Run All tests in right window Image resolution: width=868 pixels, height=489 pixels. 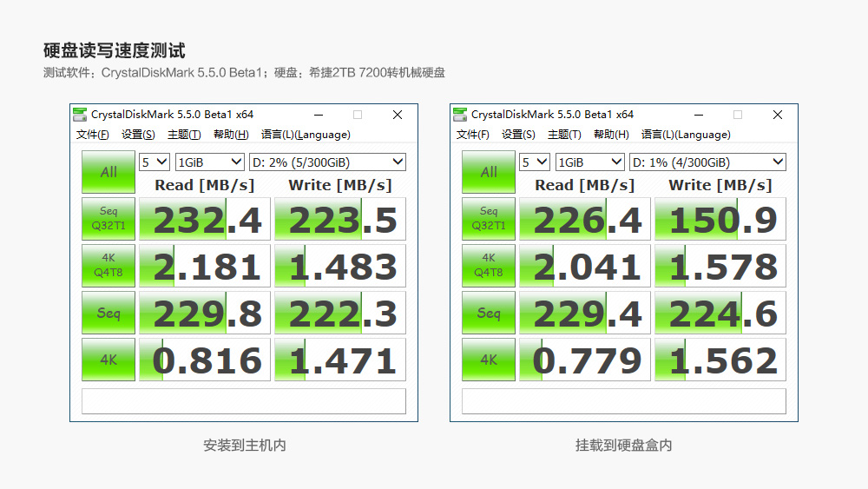(489, 172)
